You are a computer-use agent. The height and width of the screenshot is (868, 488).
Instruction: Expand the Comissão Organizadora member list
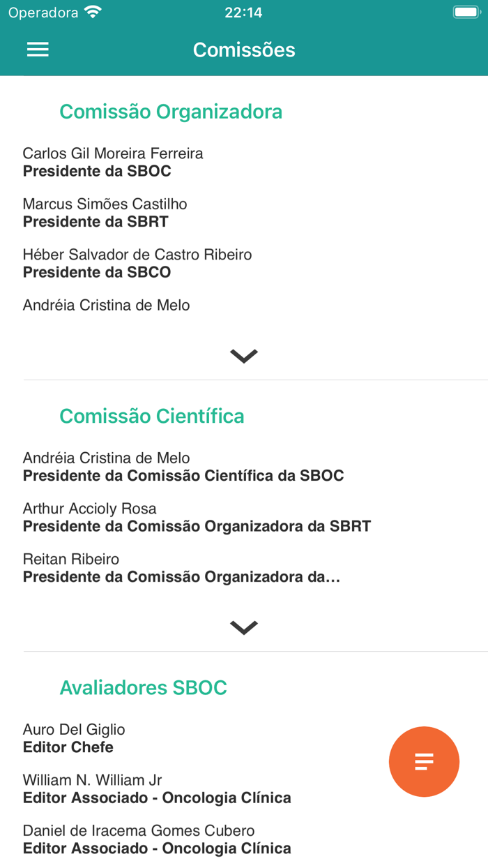243,354
